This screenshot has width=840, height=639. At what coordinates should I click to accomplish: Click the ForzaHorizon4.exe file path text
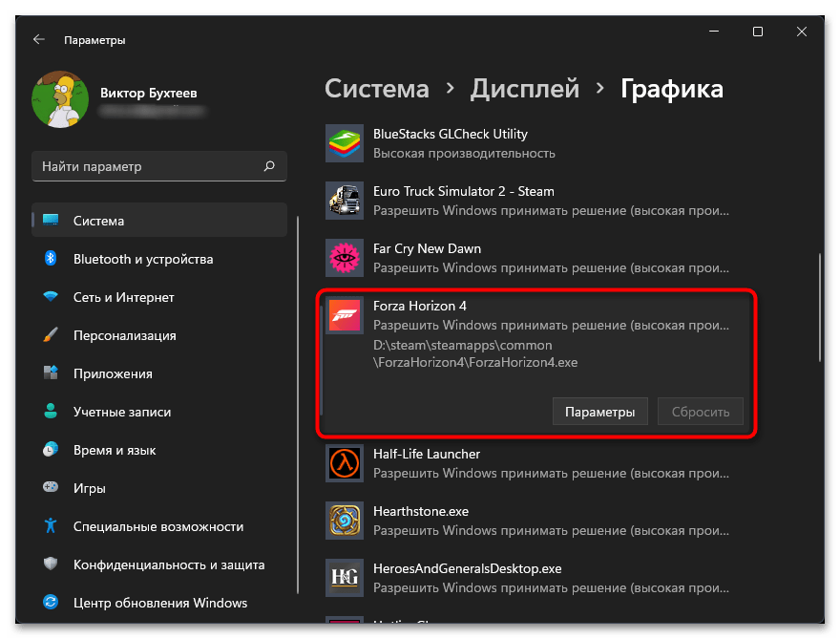point(475,353)
